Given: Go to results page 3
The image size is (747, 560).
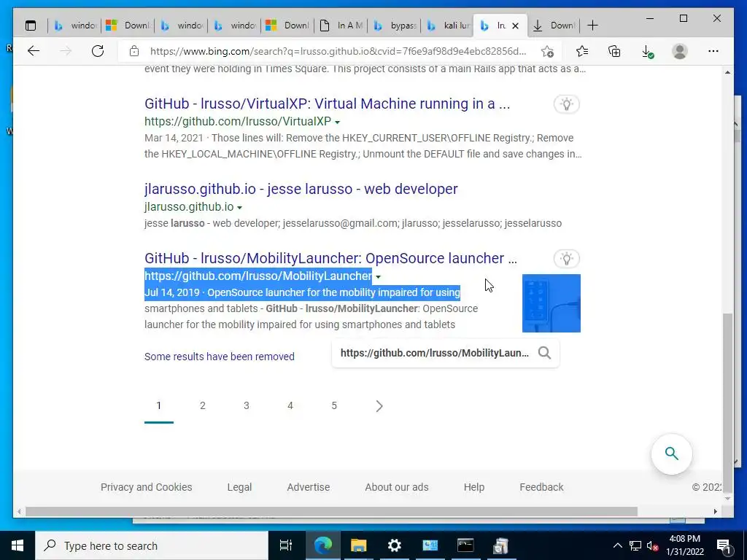Looking at the screenshot, I should coord(247,405).
